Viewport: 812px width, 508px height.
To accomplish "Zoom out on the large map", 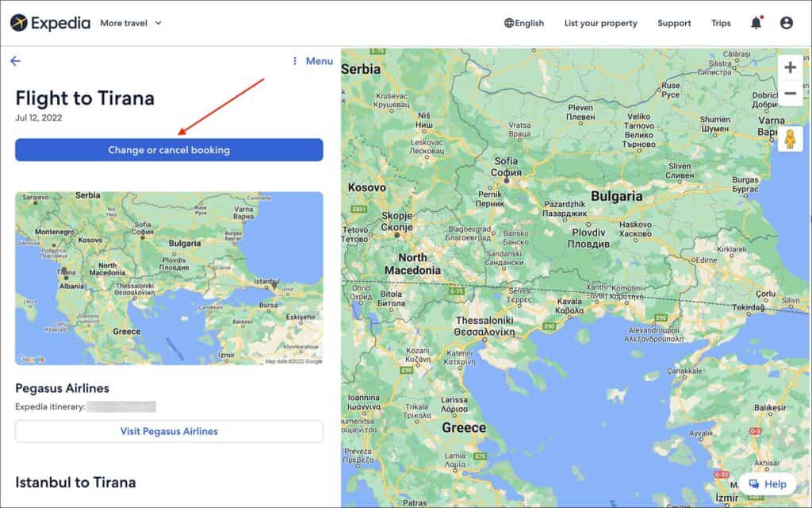I will [x=791, y=94].
